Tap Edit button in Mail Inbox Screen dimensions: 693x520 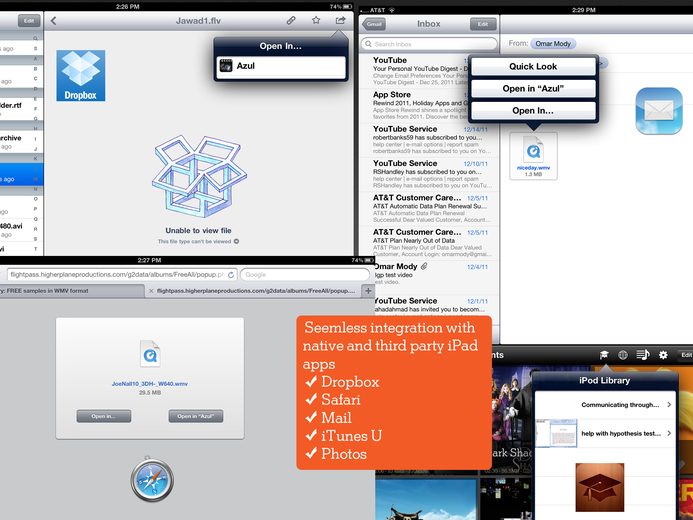click(483, 24)
